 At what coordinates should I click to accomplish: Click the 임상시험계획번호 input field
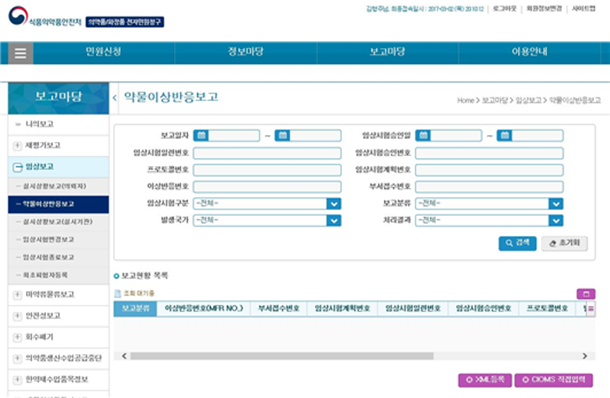tap(489, 170)
